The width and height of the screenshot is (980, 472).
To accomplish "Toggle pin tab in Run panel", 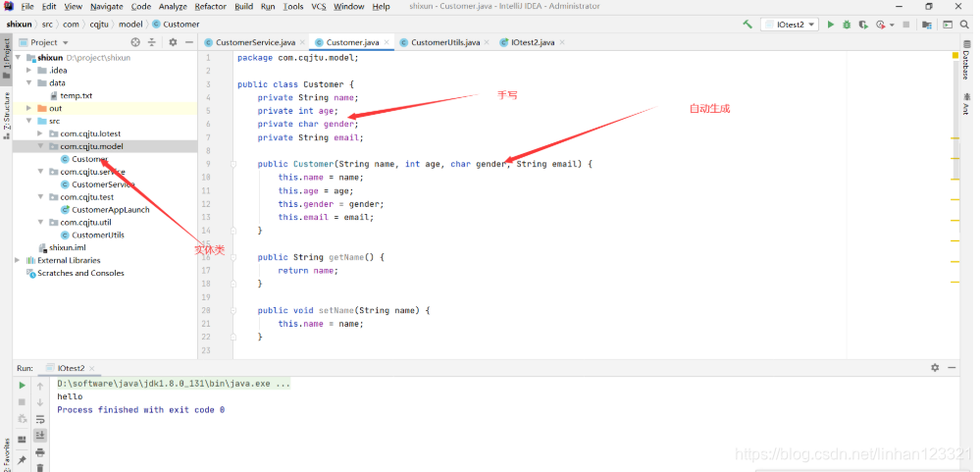I will tap(22, 459).
